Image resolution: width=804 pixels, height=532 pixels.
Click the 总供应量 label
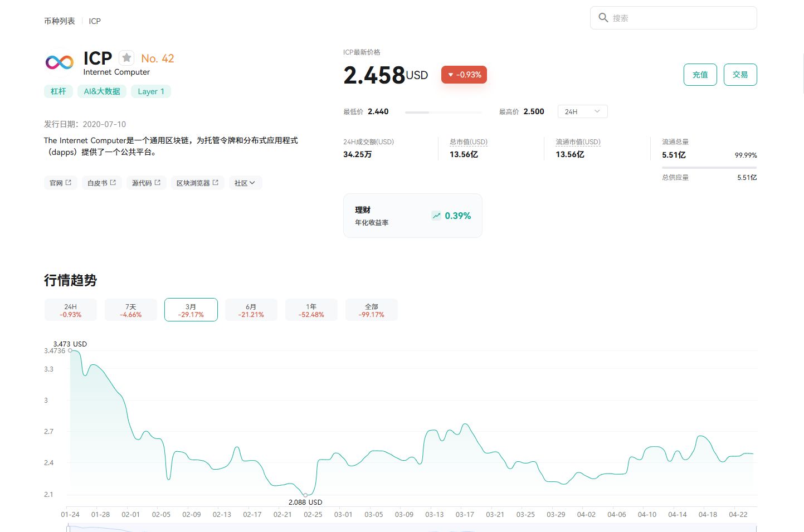(675, 178)
